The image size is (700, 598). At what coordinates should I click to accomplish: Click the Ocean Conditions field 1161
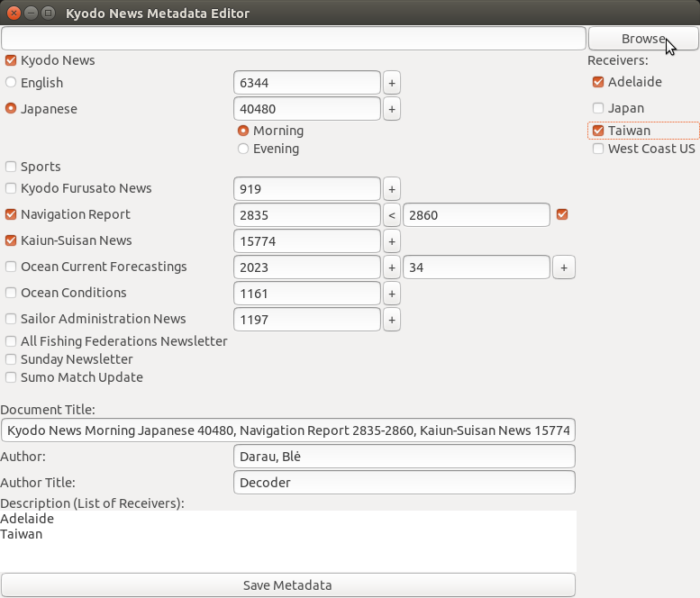click(307, 294)
